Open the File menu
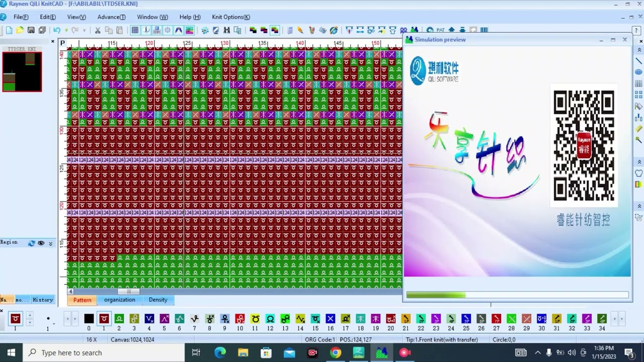 [21, 17]
